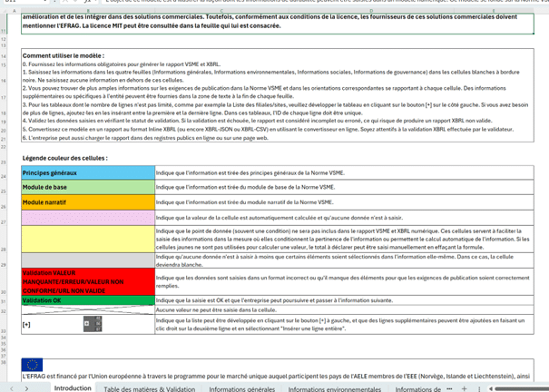Open the Introduction sheet tab
This screenshot has height=392, width=549.
click(73, 387)
